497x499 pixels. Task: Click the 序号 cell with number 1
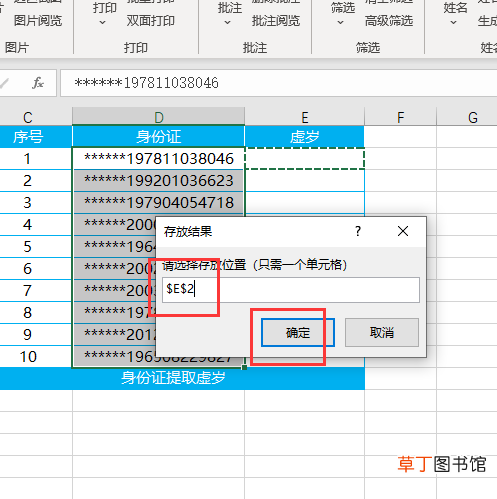[36, 159]
